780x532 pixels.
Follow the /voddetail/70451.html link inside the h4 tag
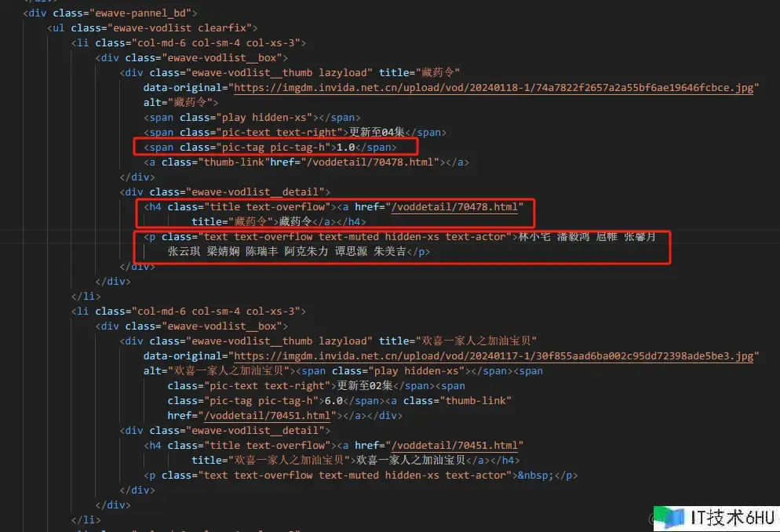click(454, 446)
